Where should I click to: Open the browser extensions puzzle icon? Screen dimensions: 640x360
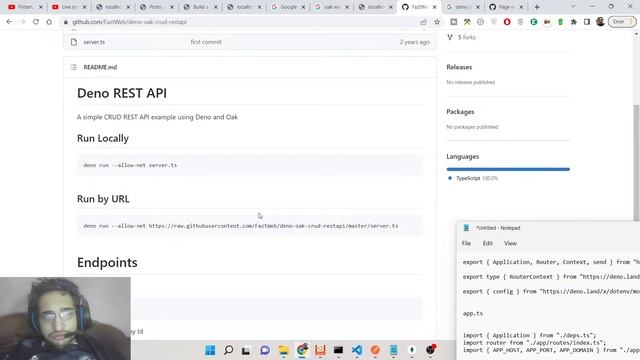point(573,22)
